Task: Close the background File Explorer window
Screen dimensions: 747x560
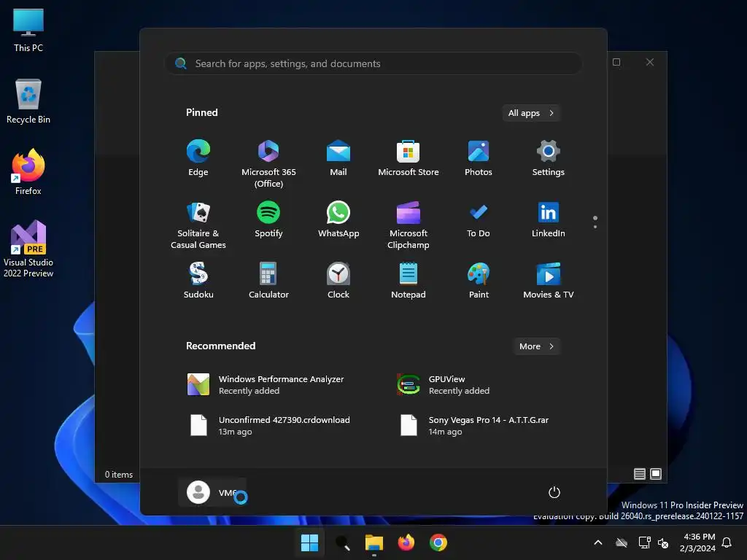Action: [650, 62]
